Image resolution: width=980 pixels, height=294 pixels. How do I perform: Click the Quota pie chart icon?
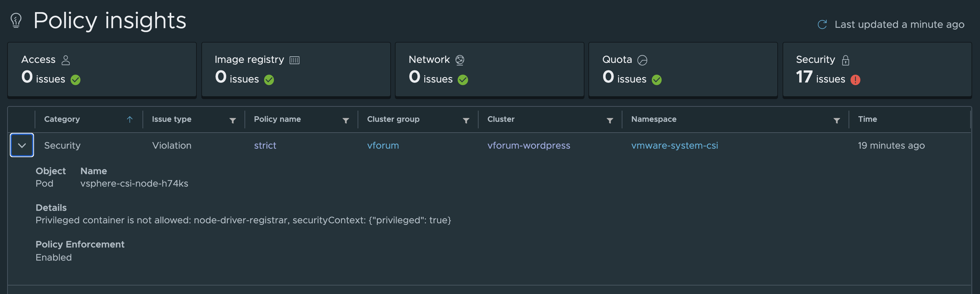pyautogui.click(x=642, y=60)
